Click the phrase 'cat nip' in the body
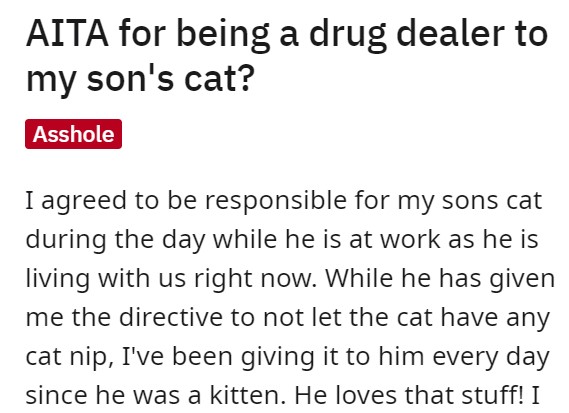Image resolution: width=569 pixels, height=413 pixels. [66, 358]
